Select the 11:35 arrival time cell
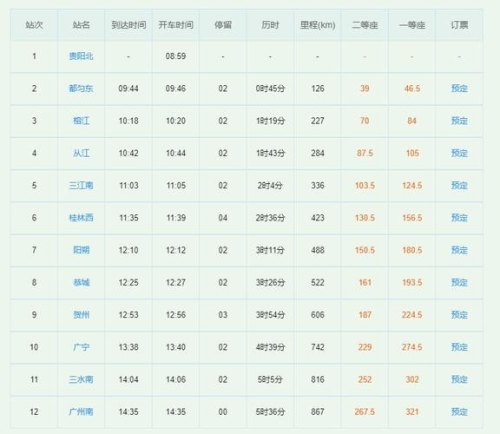Viewport: 500px width, 434px height. [x=128, y=218]
